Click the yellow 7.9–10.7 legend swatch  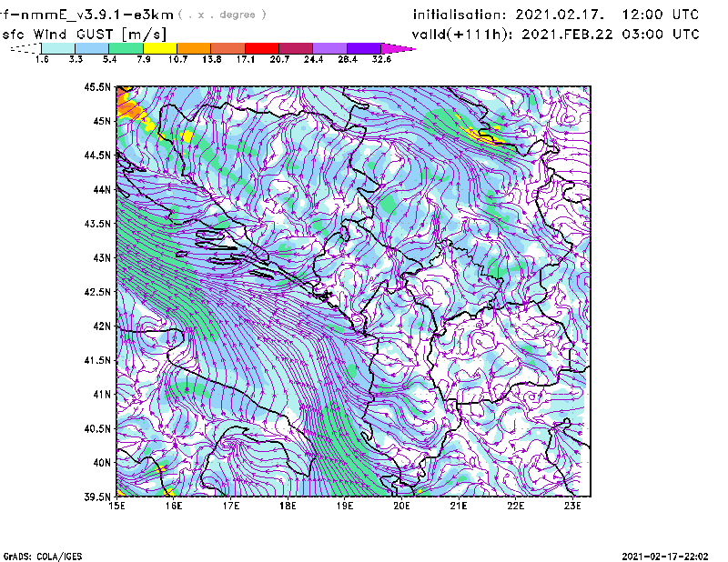coord(160,48)
